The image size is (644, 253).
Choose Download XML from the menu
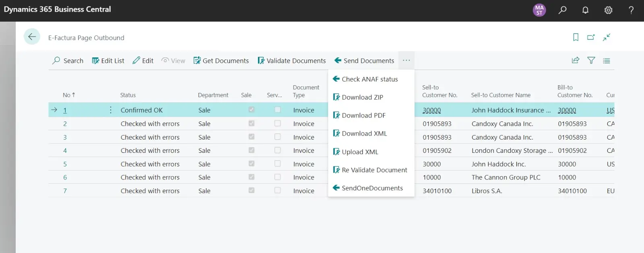(x=360, y=134)
